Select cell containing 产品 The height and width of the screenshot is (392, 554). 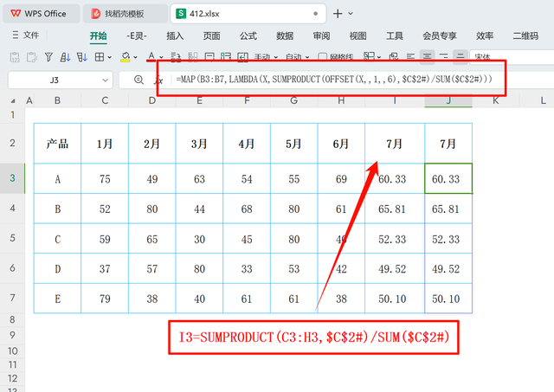(x=58, y=144)
